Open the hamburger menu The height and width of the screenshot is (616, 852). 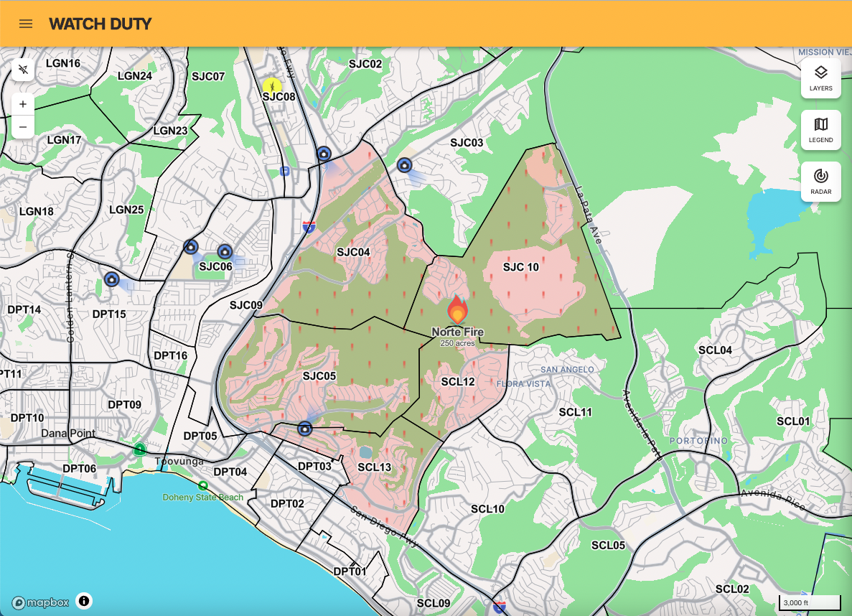pyautogui.click(x=26, y=24)
